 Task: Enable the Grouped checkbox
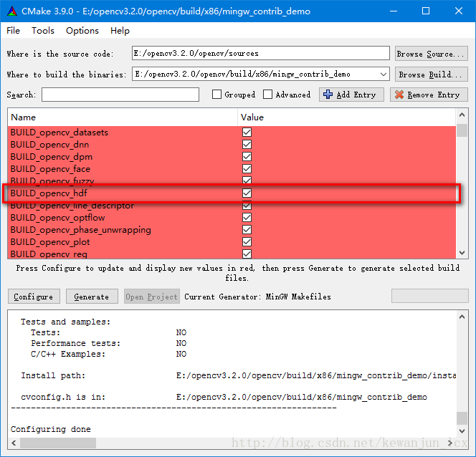[x=217, y=95]
